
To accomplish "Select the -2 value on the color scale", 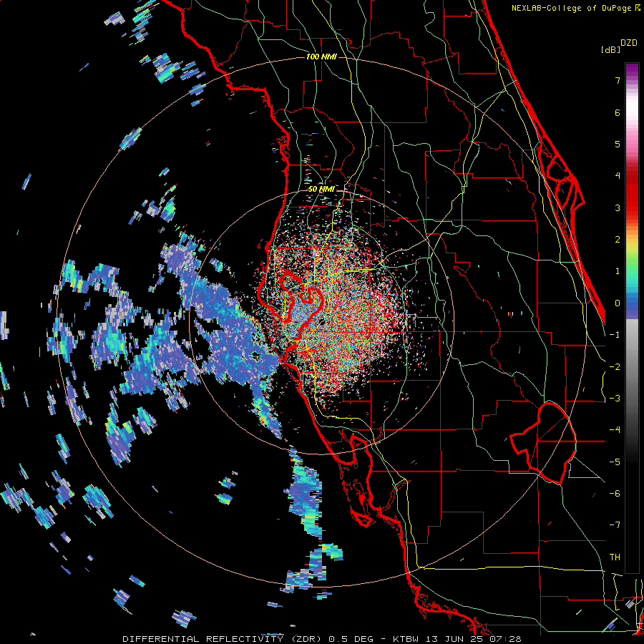I will pyautogui.click(x=615, y=366).
